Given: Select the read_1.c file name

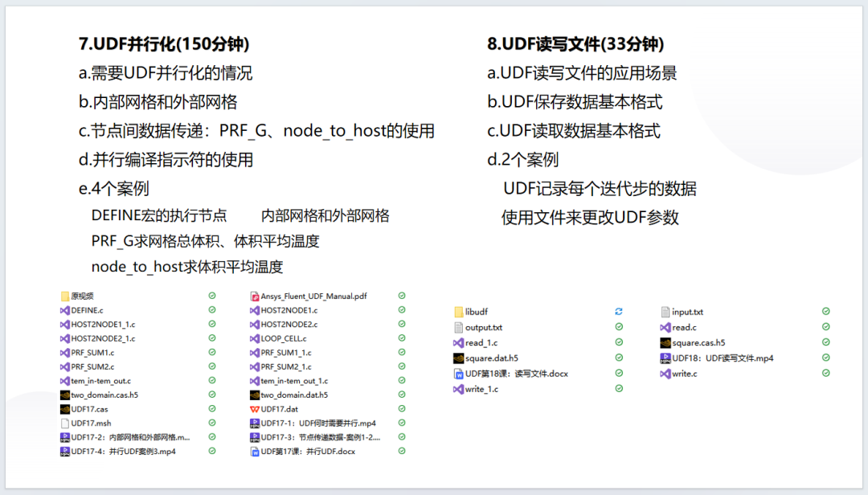Looking at the screenshot, I should (481, 343).
